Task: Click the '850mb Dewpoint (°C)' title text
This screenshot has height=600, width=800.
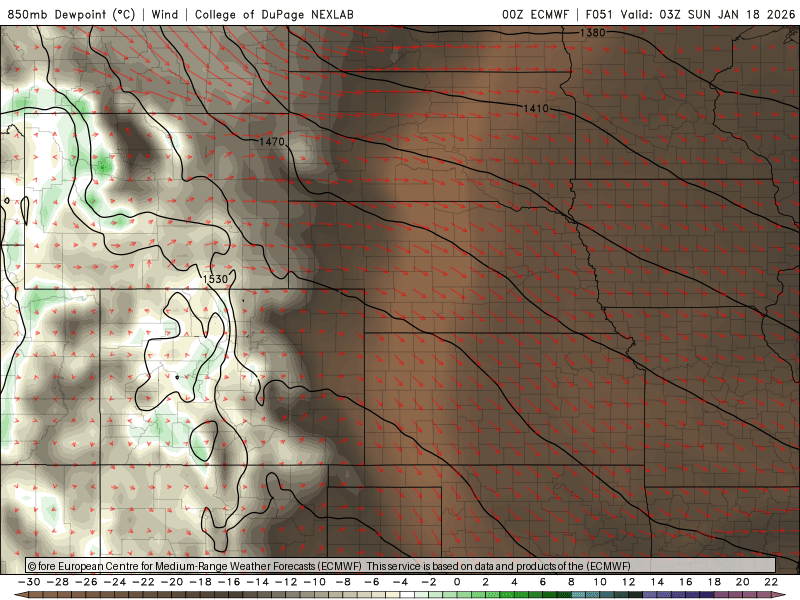Action: [x=71, y=14]
